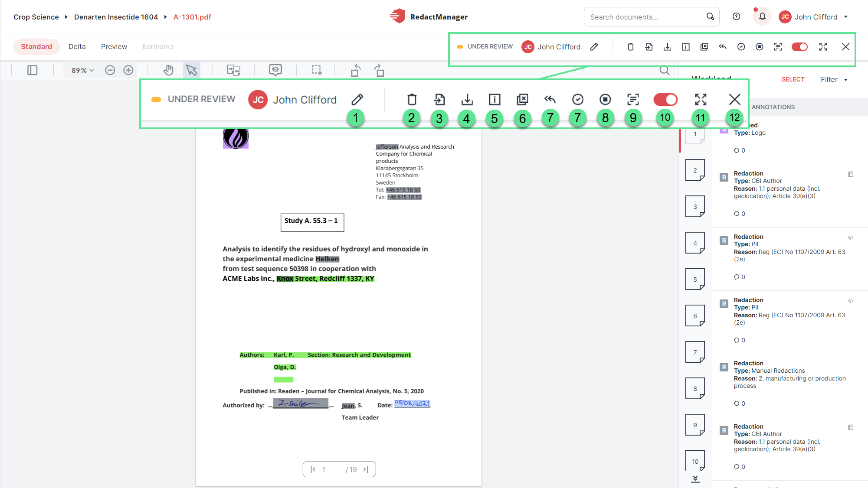Select page 2 thumbnail
868x488 pixels.
point(695,170)
